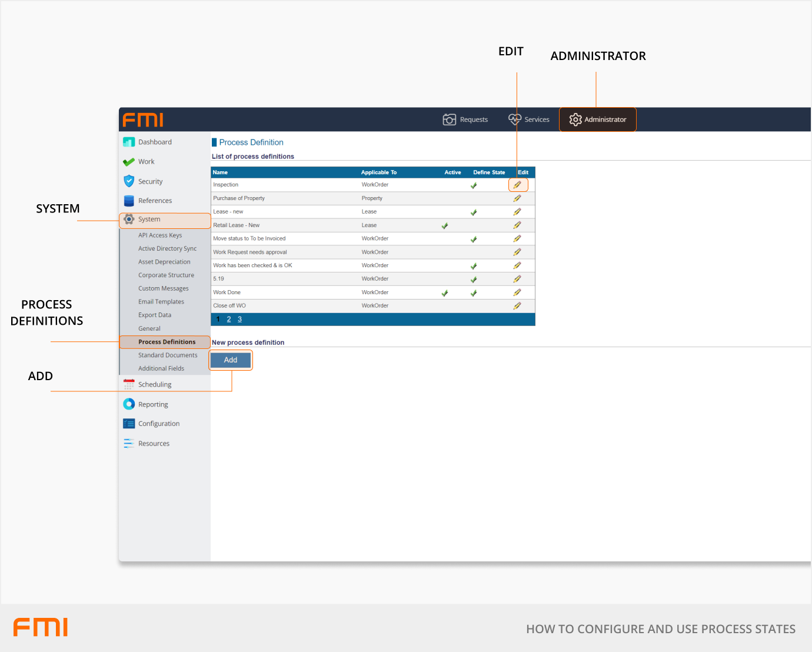Open the Dashboard sidebar item
The image size is (812, 652).
coord(155,142)
